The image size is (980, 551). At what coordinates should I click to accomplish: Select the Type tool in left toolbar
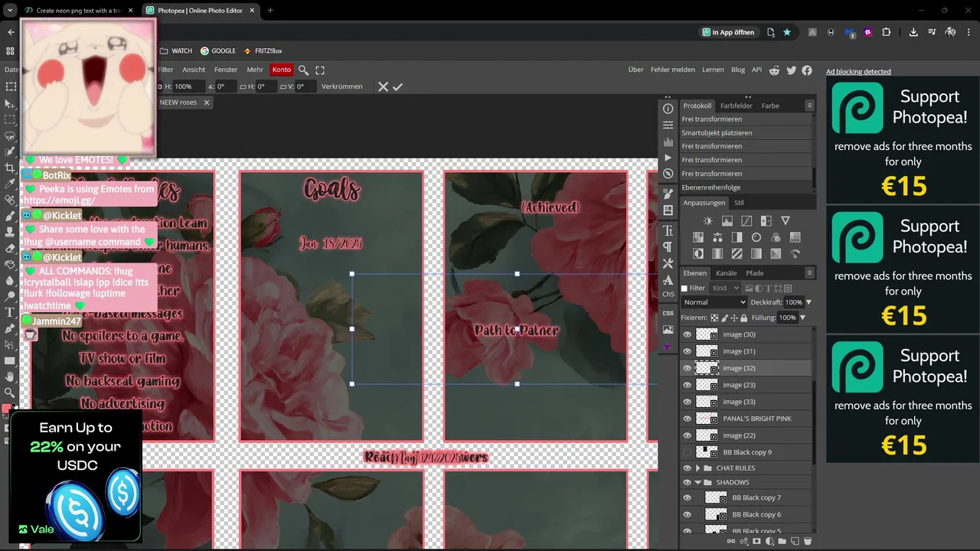point(10,312)
